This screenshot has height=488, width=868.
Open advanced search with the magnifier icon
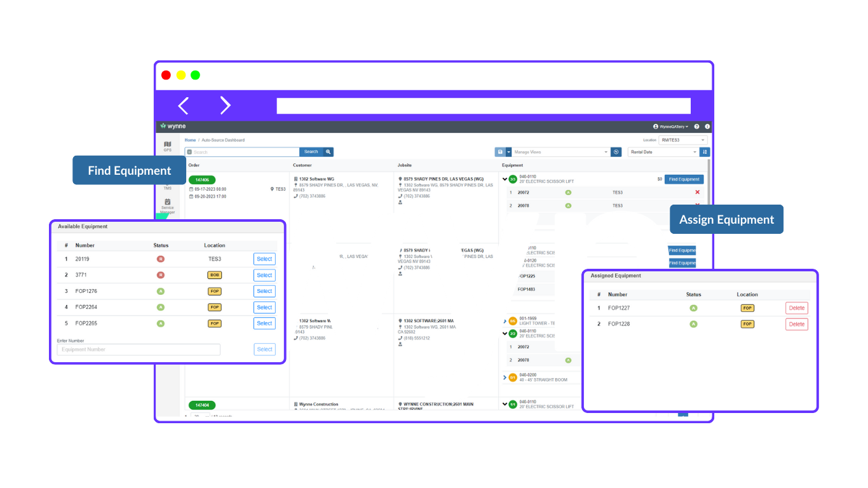tap(329, 152)
